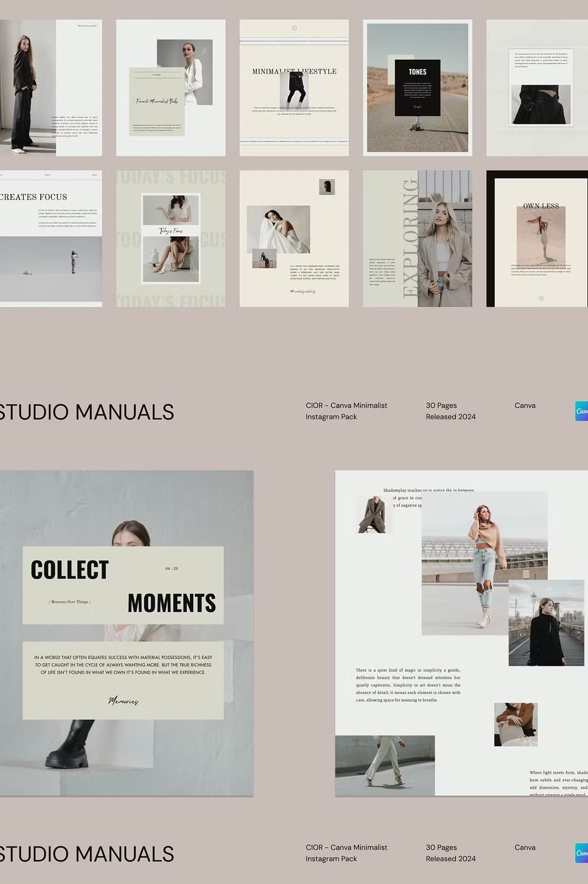Open the EXPLORING vertical text template

click(417, 239)
